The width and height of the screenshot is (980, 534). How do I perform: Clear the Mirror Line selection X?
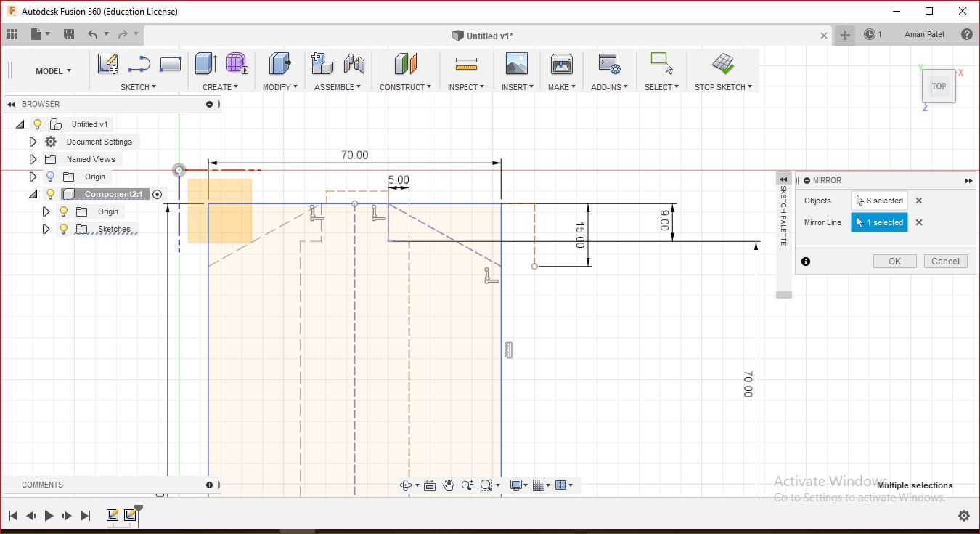pos(919,222)
